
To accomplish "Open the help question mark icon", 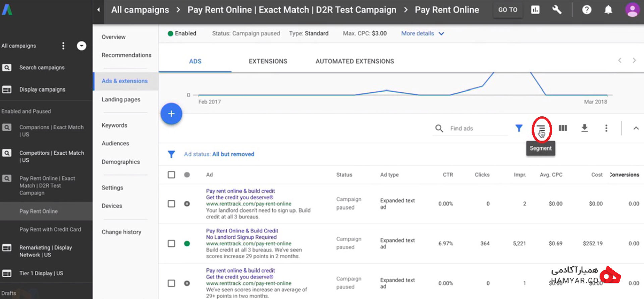I will click(587, 10).
